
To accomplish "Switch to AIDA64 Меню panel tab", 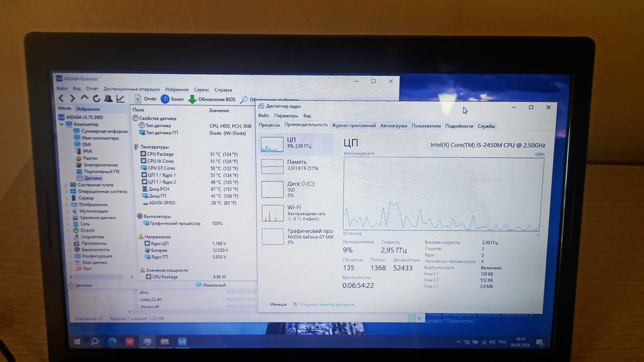I will 64,108.
